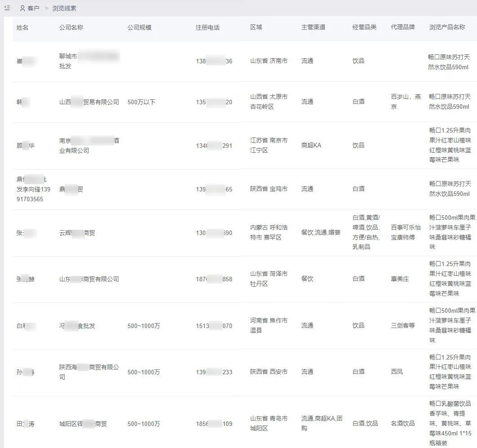Click the 三剑客等 brand cell
477x448 pixels.
click(x=403, y=325)
